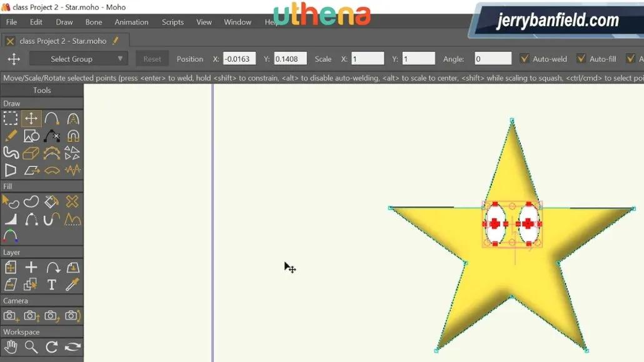Click the star's top tip point
Image resolution: width=644 pixels, height=362 pixels.
[512, 121]
